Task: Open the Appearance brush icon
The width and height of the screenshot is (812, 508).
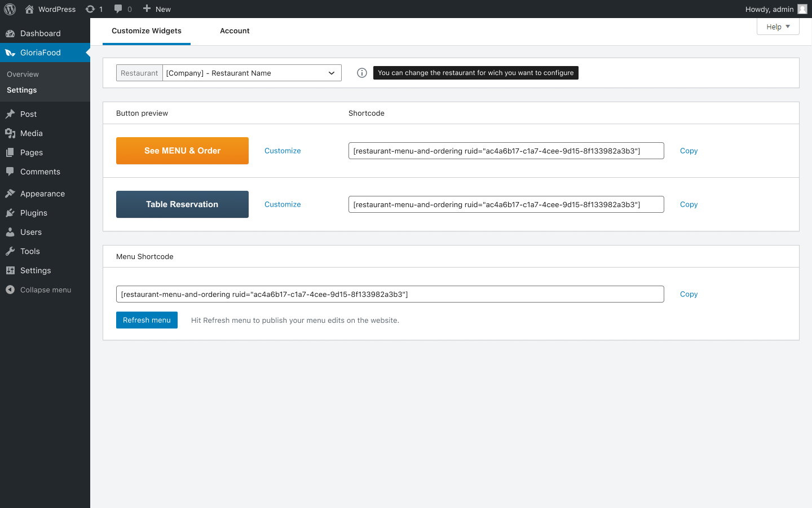Action: click(x=10, y=193)
